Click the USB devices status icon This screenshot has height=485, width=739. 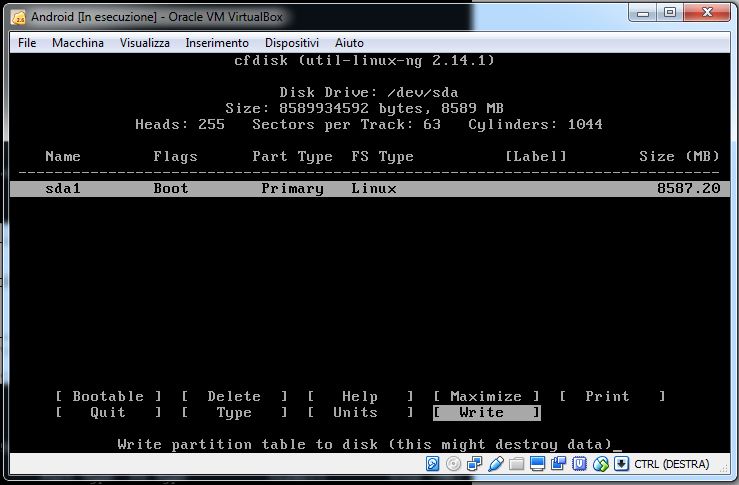coord(495,464)
